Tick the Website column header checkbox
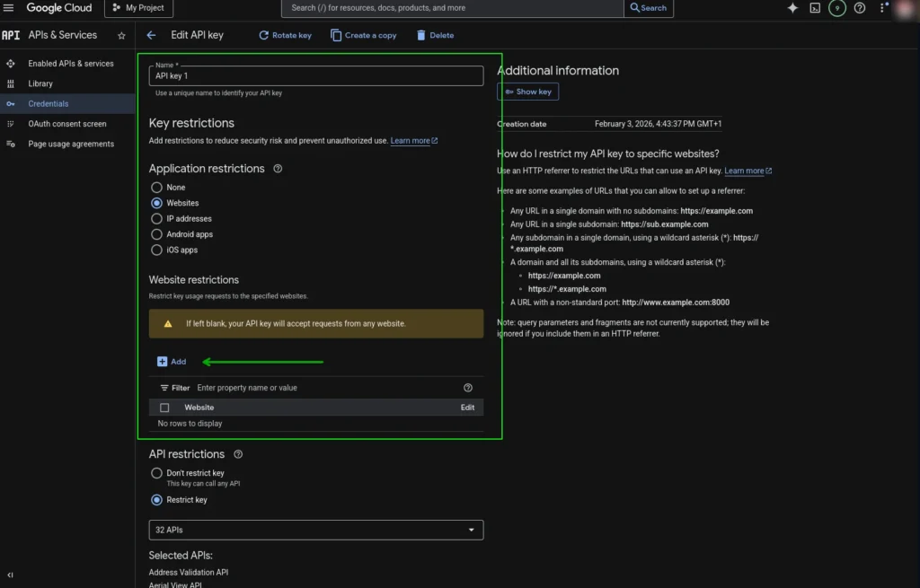 [x=164, y=408]
